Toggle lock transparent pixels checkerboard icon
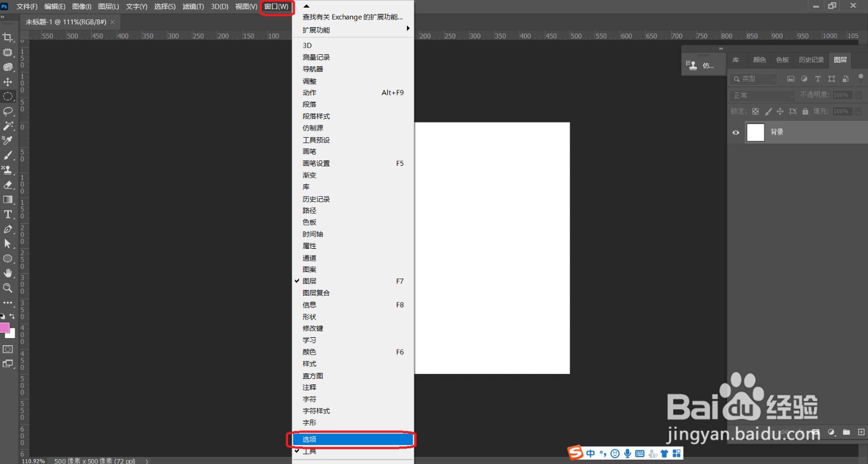868x464 pixels. click(755, 111)
